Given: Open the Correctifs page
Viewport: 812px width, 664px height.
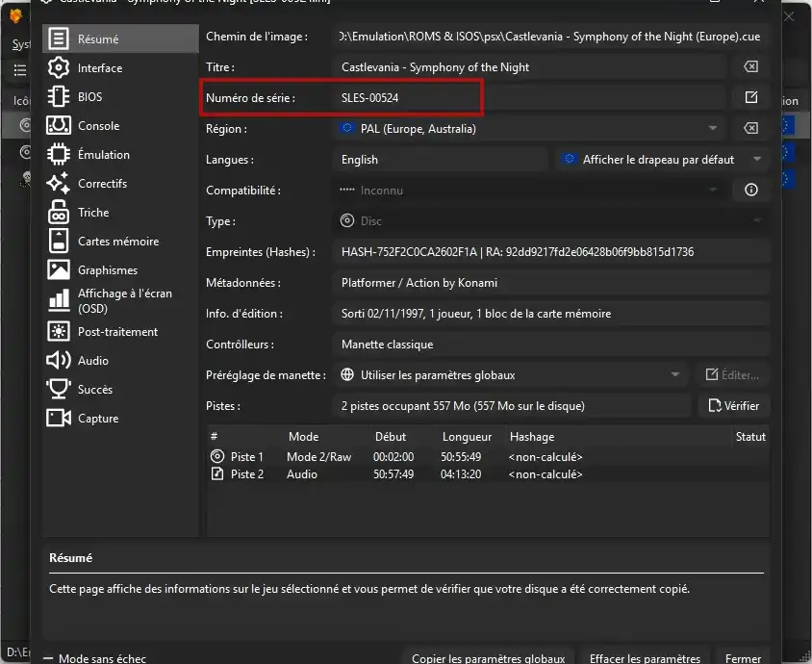Looking at the screenshot, I should point(120,184).
